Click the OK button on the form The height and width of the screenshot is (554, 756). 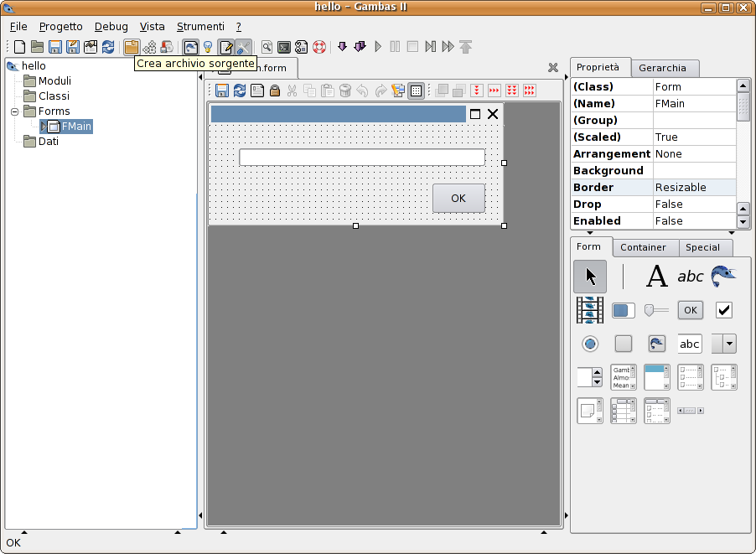pyautogui.click(x=458, y=199)
